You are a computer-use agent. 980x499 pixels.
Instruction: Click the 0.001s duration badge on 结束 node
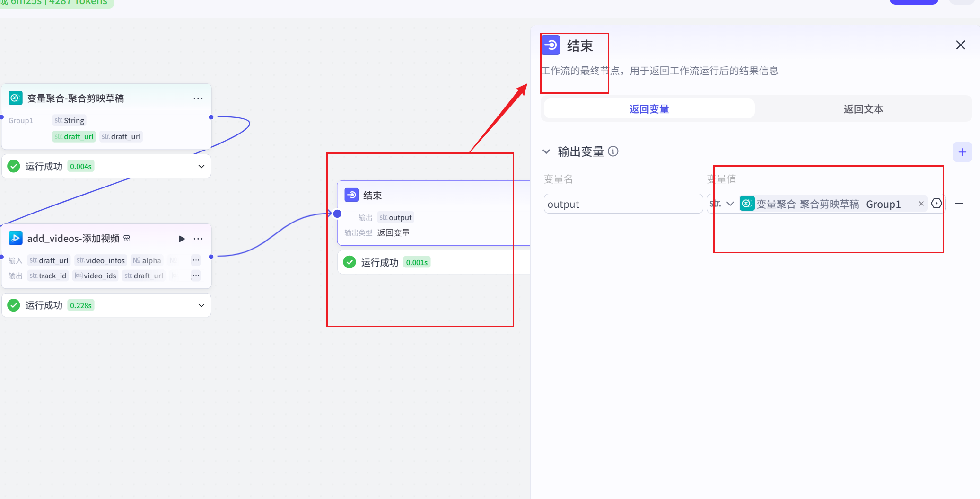tap(416, 262)
